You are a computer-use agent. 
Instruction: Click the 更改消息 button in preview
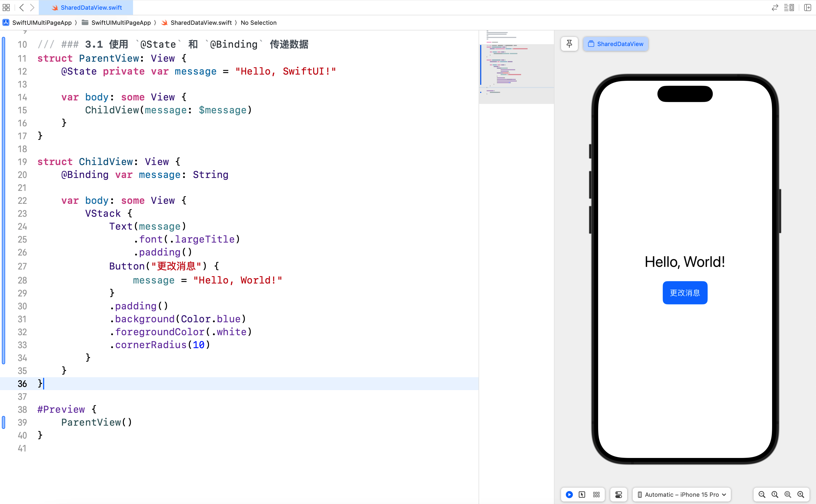coord(685,292)
